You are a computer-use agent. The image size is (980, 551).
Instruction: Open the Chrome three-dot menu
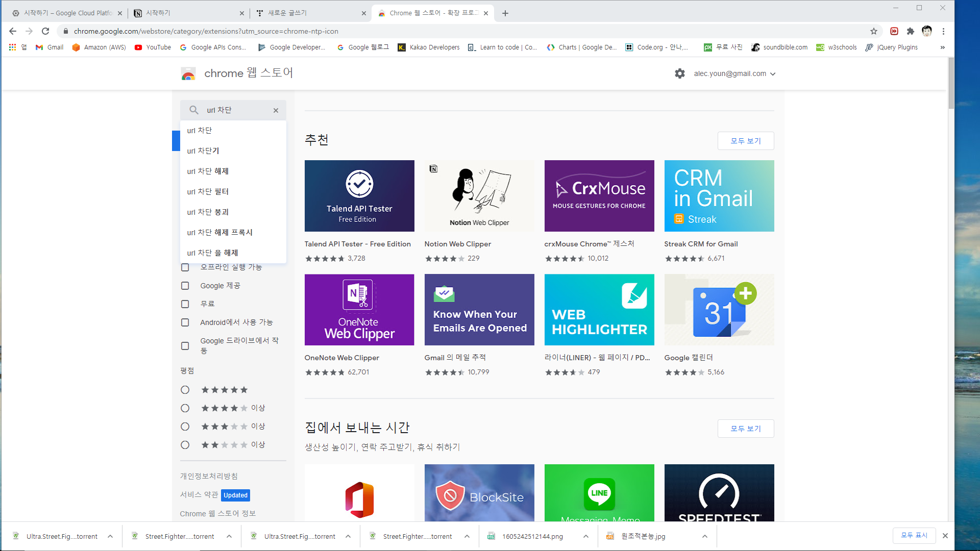click(x=943, y=31)
